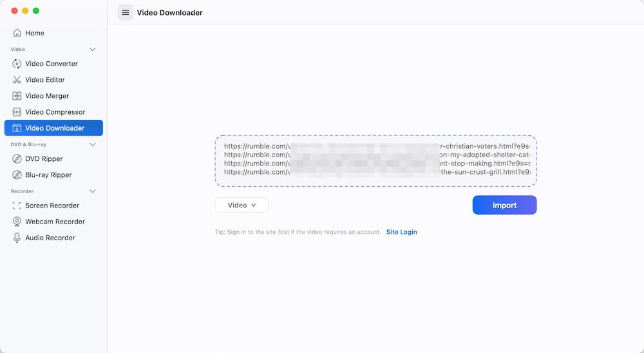Viewport: 644px width, 353px height.
Task: Click inside the URL input box
Action: tap(376, 160)
